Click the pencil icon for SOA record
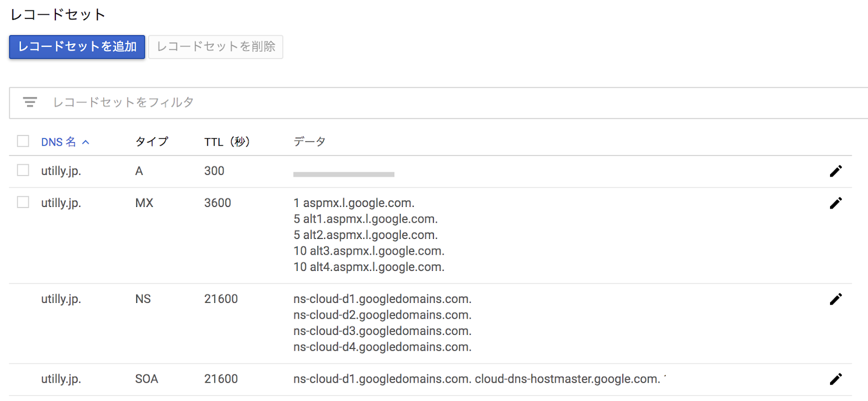 [x=835, y=379]
